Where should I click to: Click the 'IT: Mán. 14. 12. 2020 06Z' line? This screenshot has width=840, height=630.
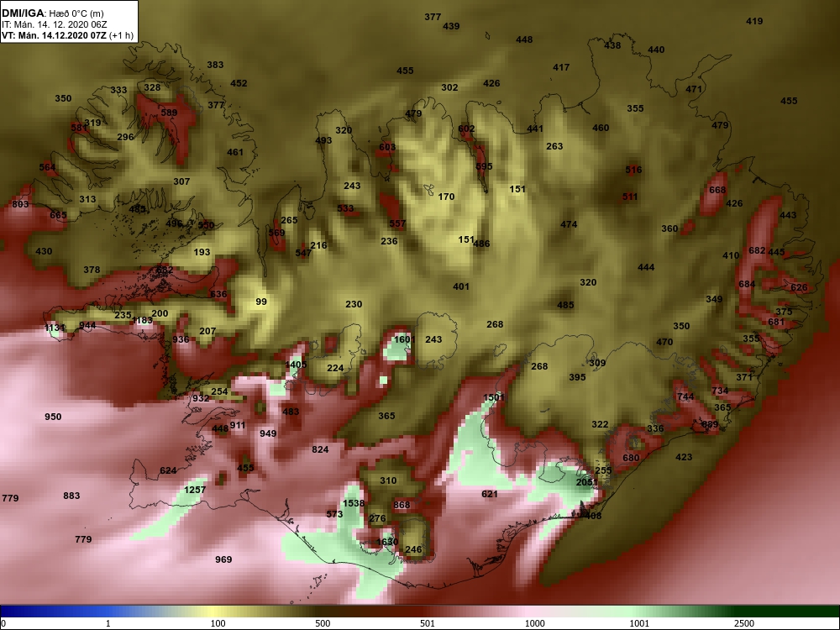[54, 24]
